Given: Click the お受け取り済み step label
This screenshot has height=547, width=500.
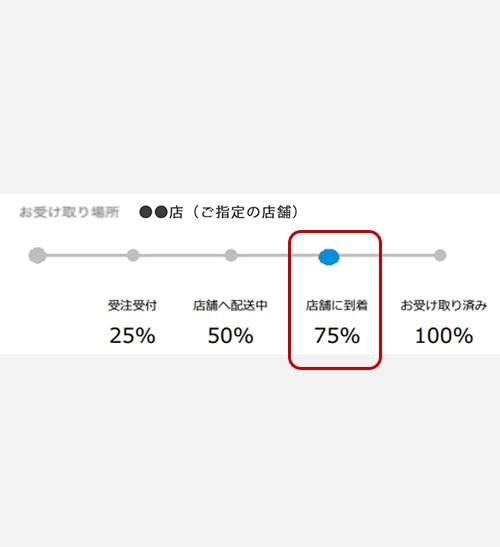Looking at the screenshot, I should tap(443, 305).
